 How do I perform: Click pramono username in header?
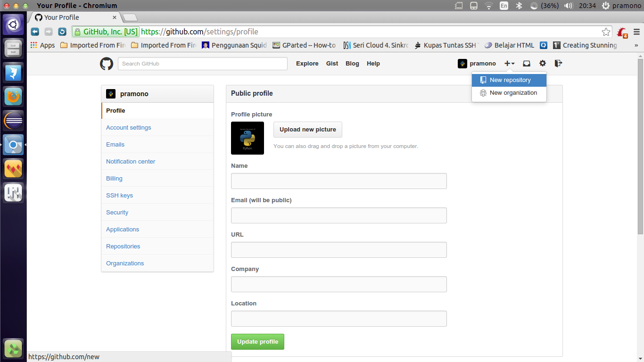pyautogui.click(x=483, y=64)
